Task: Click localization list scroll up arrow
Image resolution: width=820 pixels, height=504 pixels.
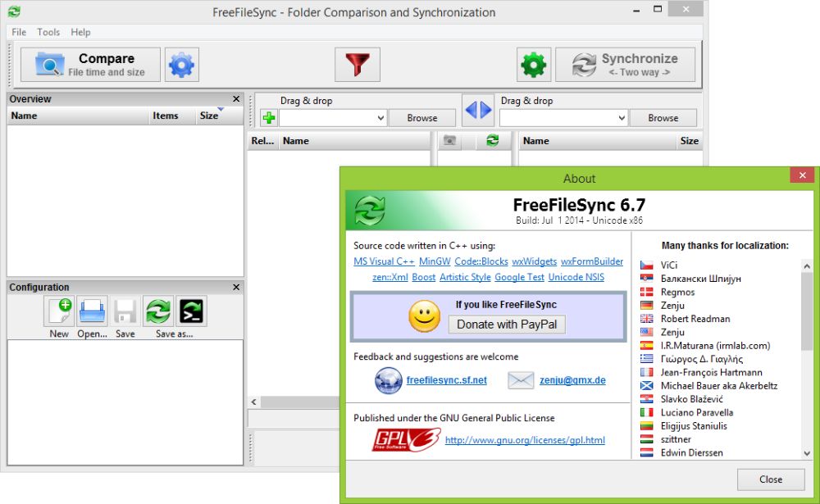Action: click(x=807, y=266)
